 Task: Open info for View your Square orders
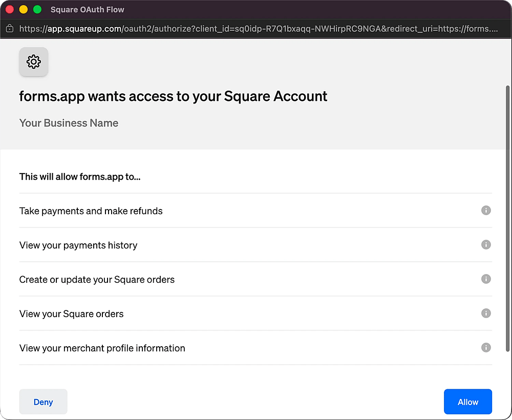pos(486,313)
